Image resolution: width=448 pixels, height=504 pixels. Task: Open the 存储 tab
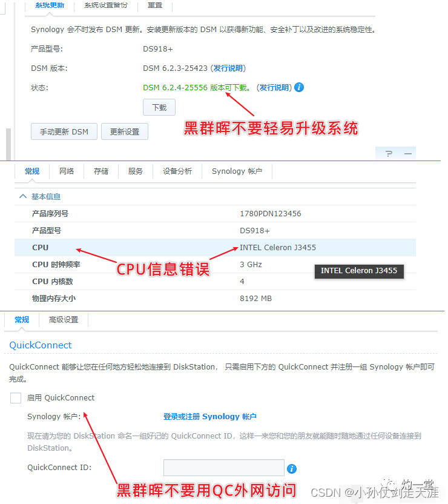(101, 171)
